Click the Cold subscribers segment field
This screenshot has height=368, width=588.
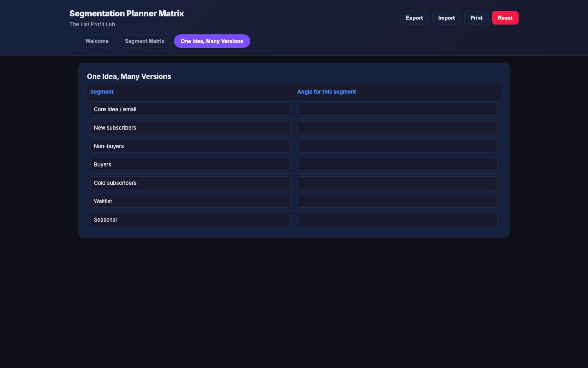(190, 183)
